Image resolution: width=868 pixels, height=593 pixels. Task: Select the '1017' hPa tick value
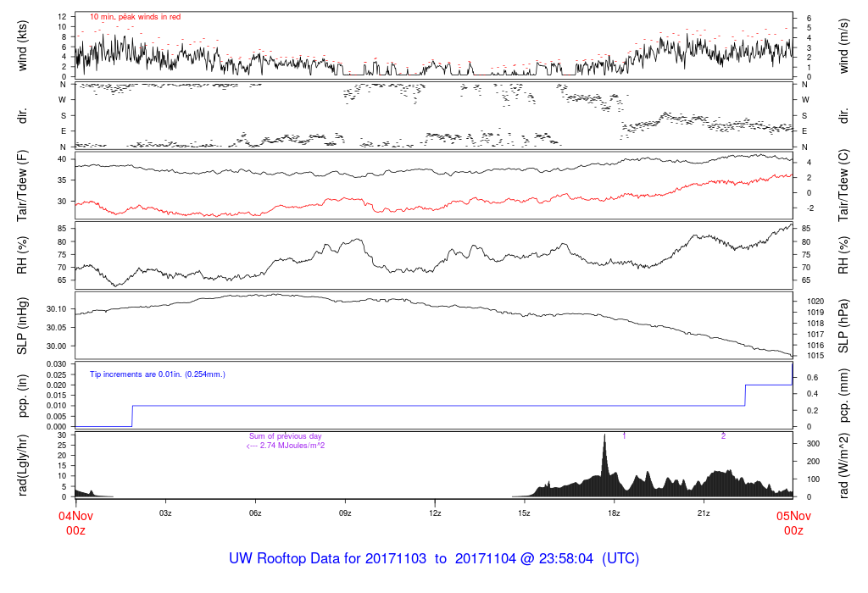(815, 335)
